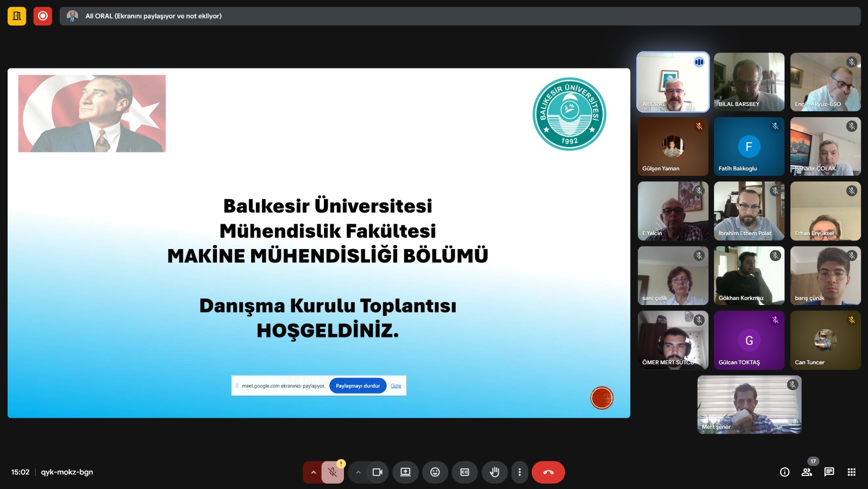
Task: Click the muted mic icon on barış çürük's tile
Action: coord(852,255)
